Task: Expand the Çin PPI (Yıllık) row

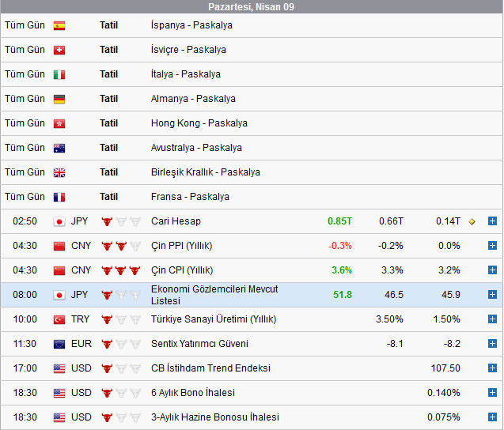Action: pyautogui.click(x=492, y=246)
